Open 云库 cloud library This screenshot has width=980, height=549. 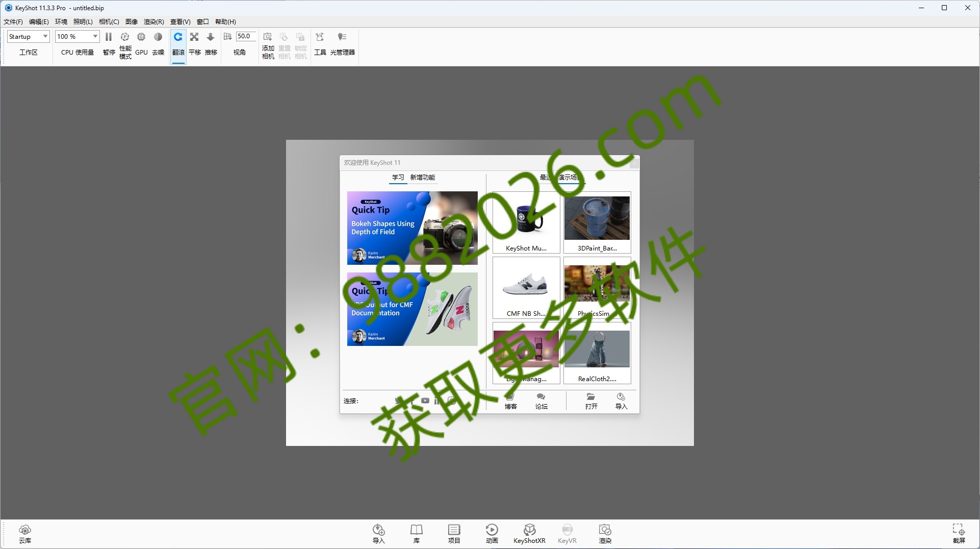click(25, 534)
